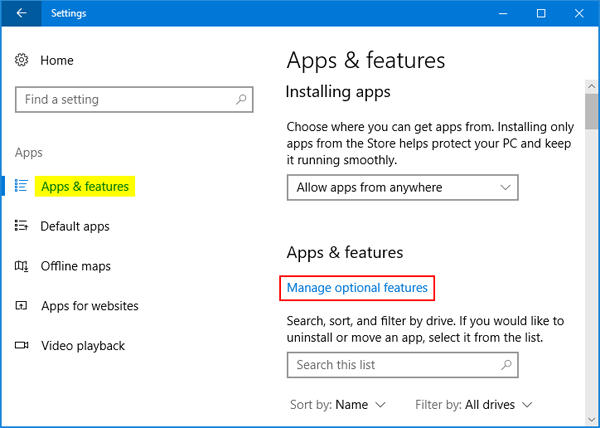
Task: Open the Manage optional features link
Action: tap(357, 288)
